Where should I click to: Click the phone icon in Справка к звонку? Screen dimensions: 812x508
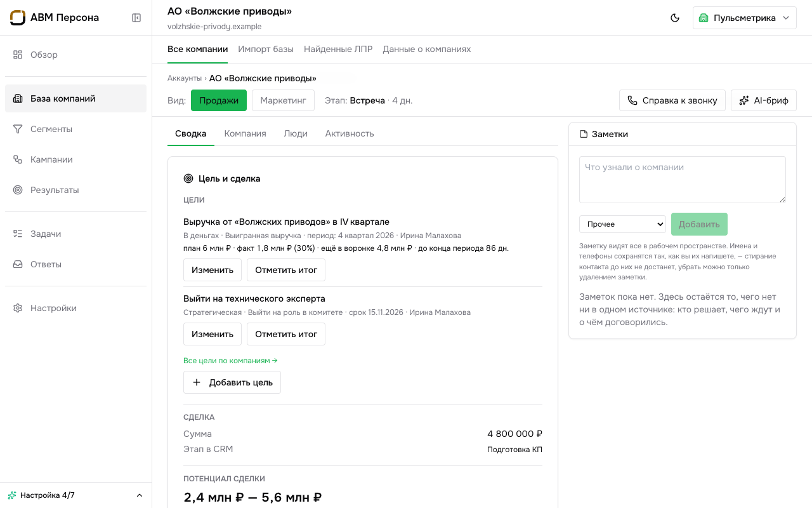pos(632,100)
